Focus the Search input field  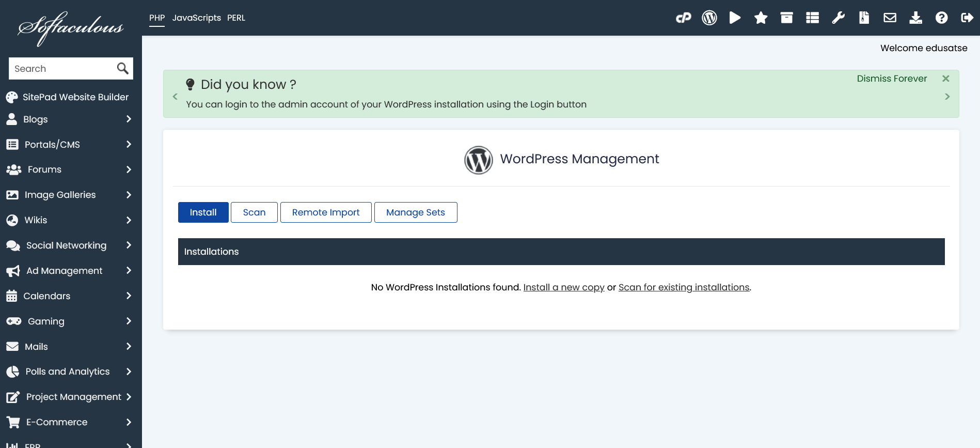click(62, 69)
